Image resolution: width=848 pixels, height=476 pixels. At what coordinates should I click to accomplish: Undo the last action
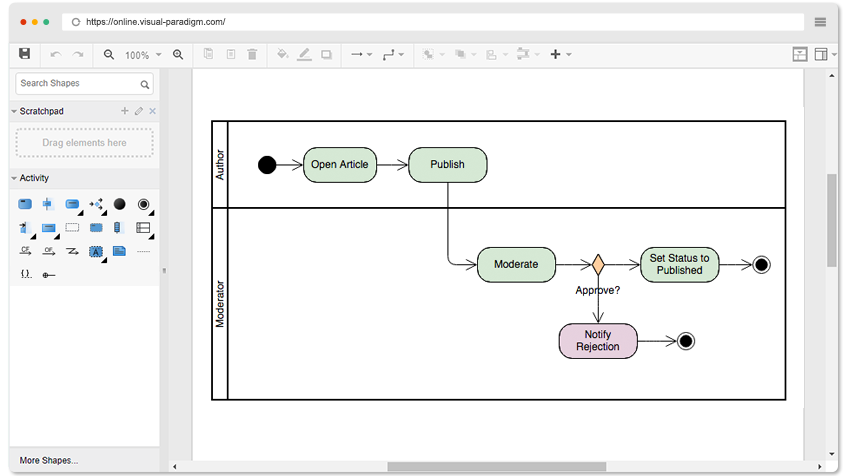pos(55,54)
